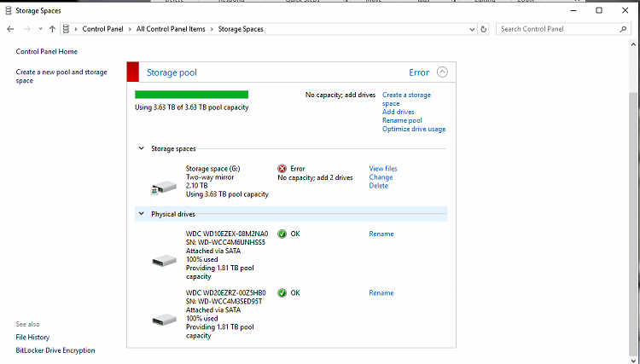
Task: Collapse the Storage spaces section
Action: [x=141, y=148]
